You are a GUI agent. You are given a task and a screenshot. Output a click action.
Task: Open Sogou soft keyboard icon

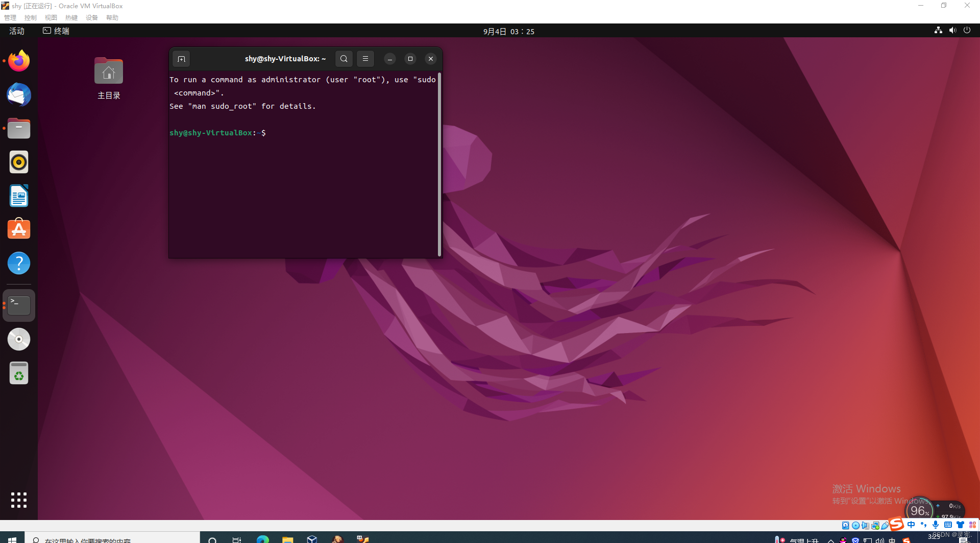[948, 525]
